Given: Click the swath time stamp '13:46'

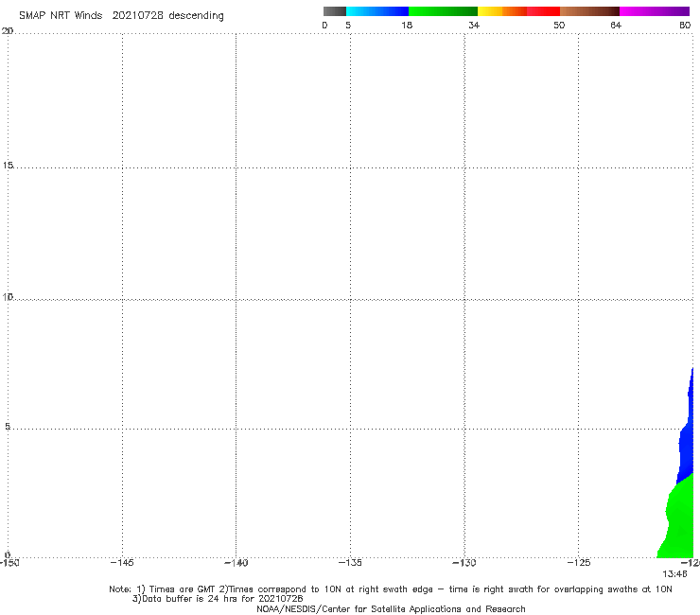Looking at the screenshot, I should [x=674, y=574].
